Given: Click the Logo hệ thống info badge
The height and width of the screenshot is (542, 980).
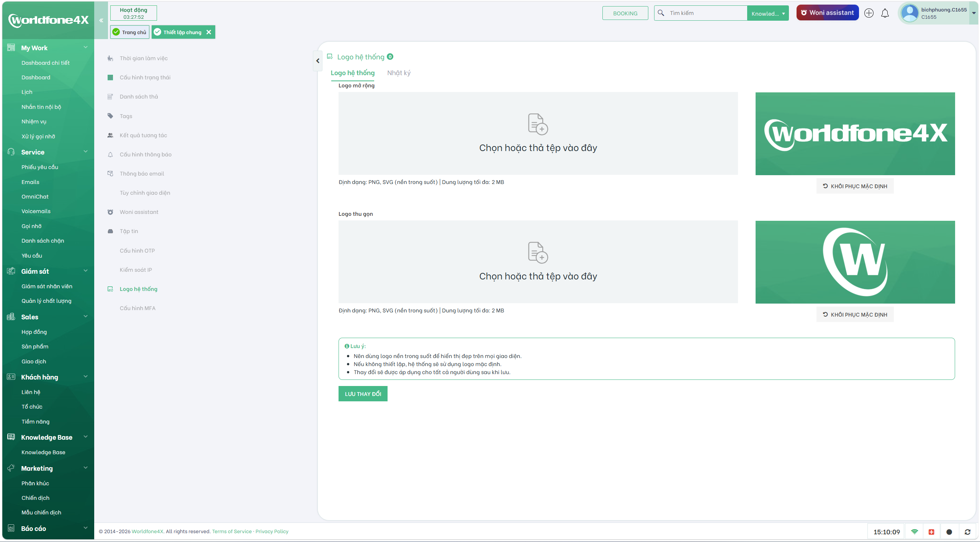Looking at the screenshot, I should pos(390,57).
